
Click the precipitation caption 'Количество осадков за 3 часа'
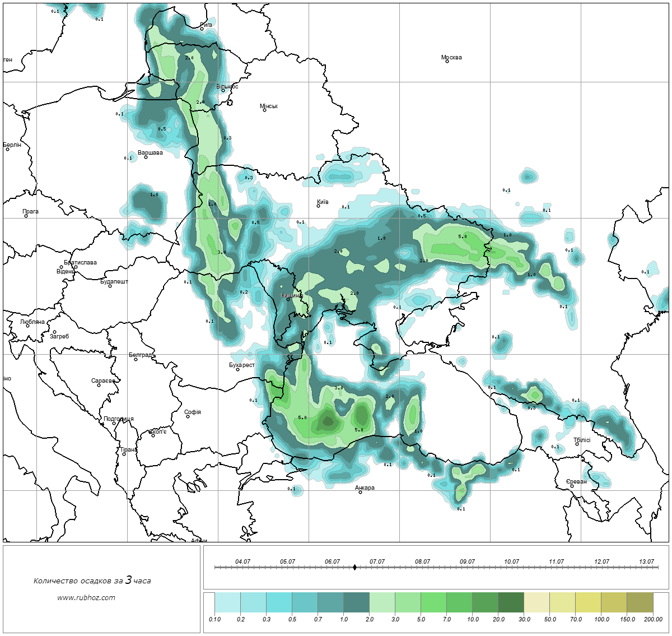(92, 581)
